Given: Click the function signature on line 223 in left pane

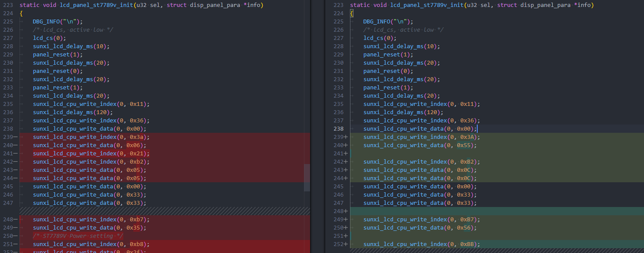Looking at the screenshot, I should tap(141, 5).
